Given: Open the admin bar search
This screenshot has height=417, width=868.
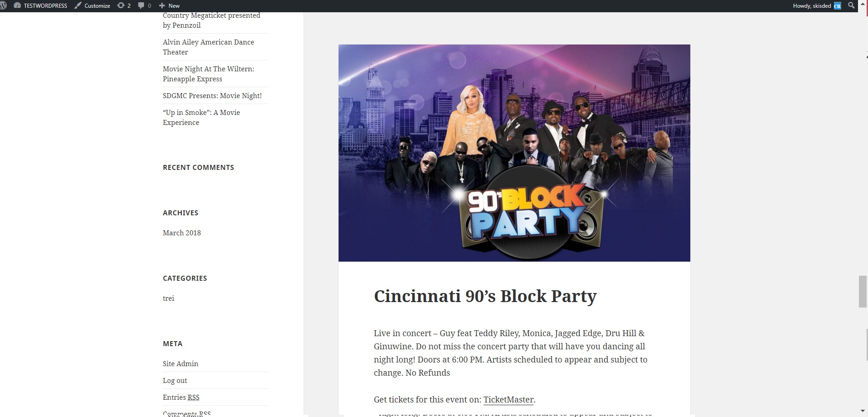Looking at the screenshot, I should (851, 5).
